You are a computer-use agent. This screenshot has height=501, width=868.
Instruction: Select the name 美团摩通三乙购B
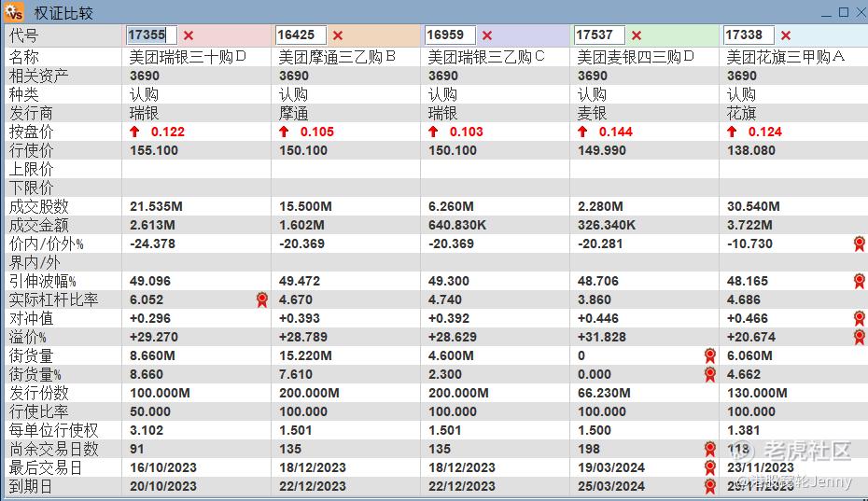point(337,57)
